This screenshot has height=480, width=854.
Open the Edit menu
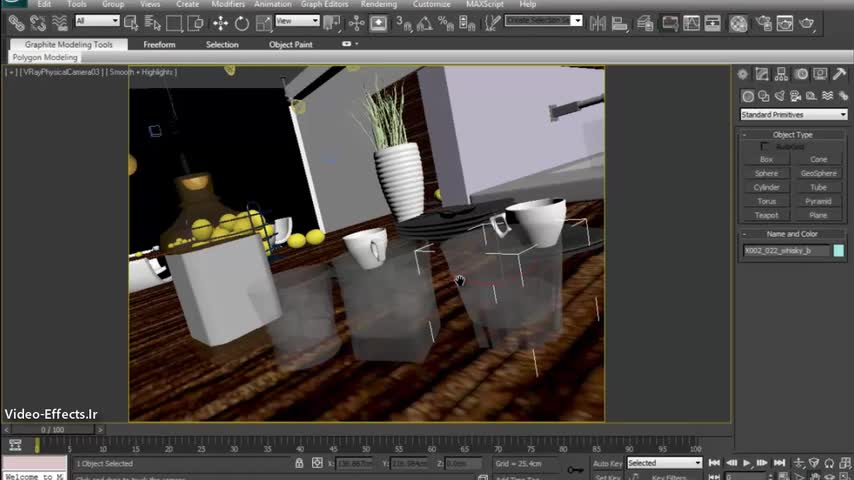tap(44, 4)
